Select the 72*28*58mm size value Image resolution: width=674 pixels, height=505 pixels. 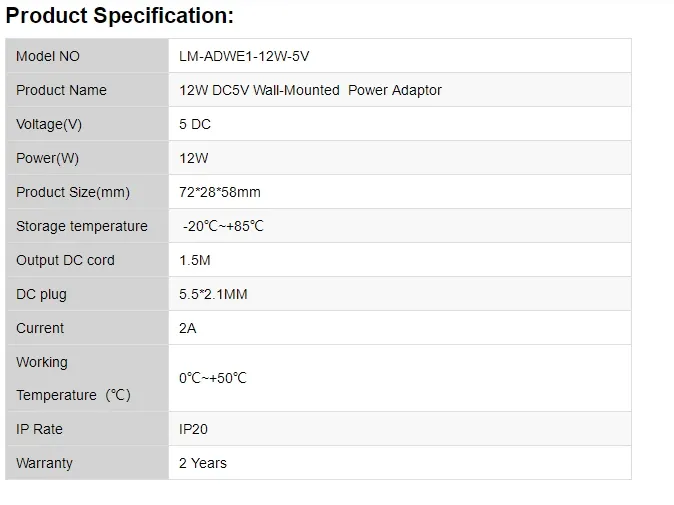click(x=220, y=192)
